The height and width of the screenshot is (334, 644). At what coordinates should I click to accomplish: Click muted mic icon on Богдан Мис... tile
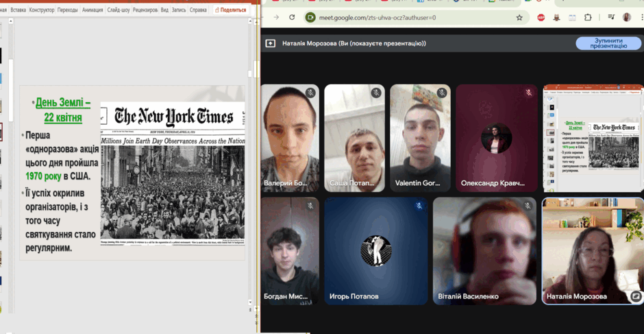[310, 206]
